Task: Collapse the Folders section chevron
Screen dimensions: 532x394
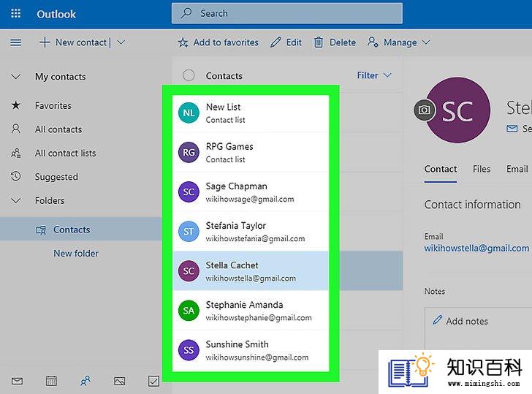Action: 15,200
